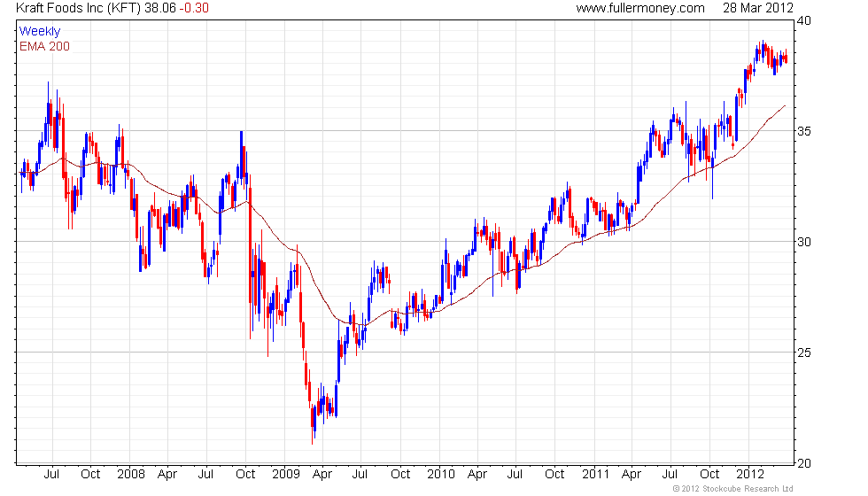Click the Stockcube Research Ltd copyright text

click(732, 488)
